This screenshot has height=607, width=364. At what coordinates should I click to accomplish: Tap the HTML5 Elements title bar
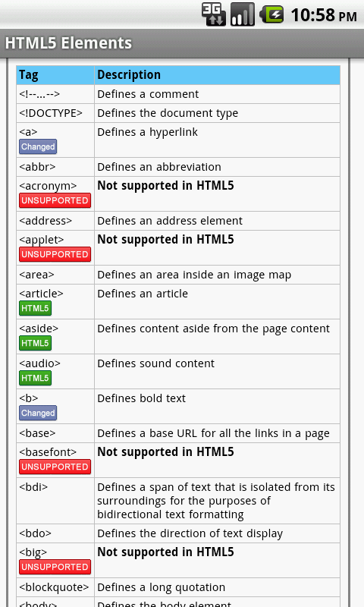(182, 43)
